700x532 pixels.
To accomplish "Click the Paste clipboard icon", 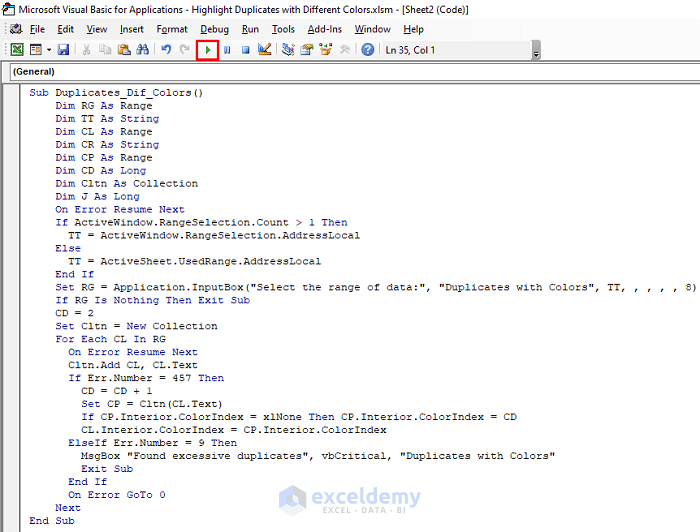I will pyautogui.click(x=124, y=50).
